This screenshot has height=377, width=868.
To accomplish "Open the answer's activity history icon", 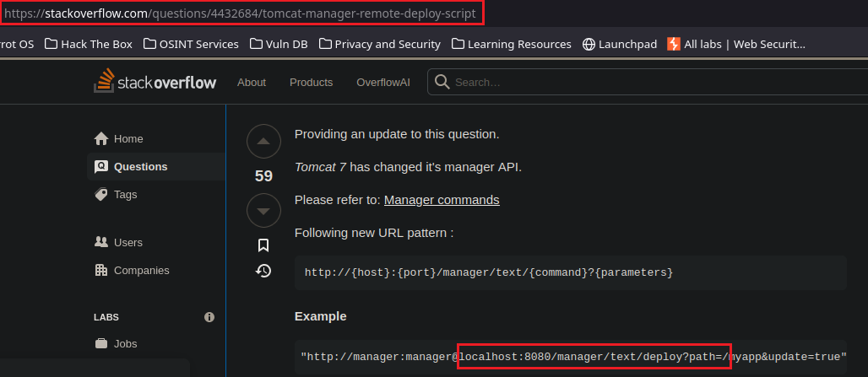I will (x=263, y=271).
